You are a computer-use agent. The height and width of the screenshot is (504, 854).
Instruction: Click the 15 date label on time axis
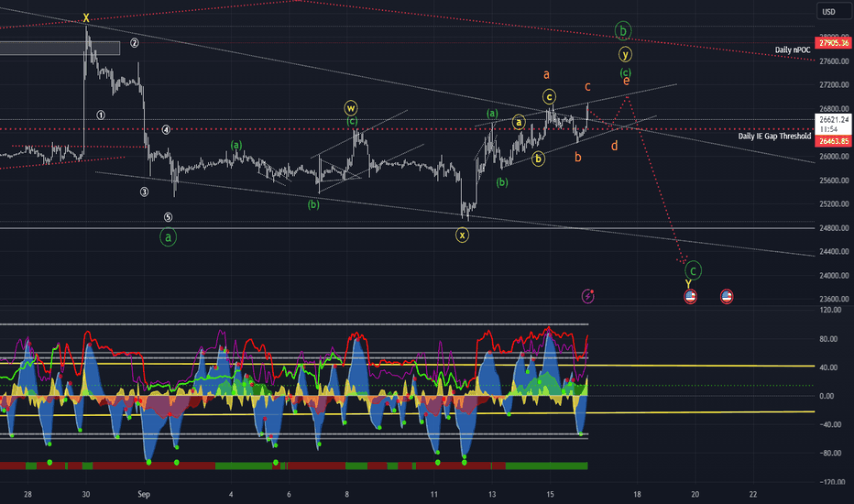point(550,494)
